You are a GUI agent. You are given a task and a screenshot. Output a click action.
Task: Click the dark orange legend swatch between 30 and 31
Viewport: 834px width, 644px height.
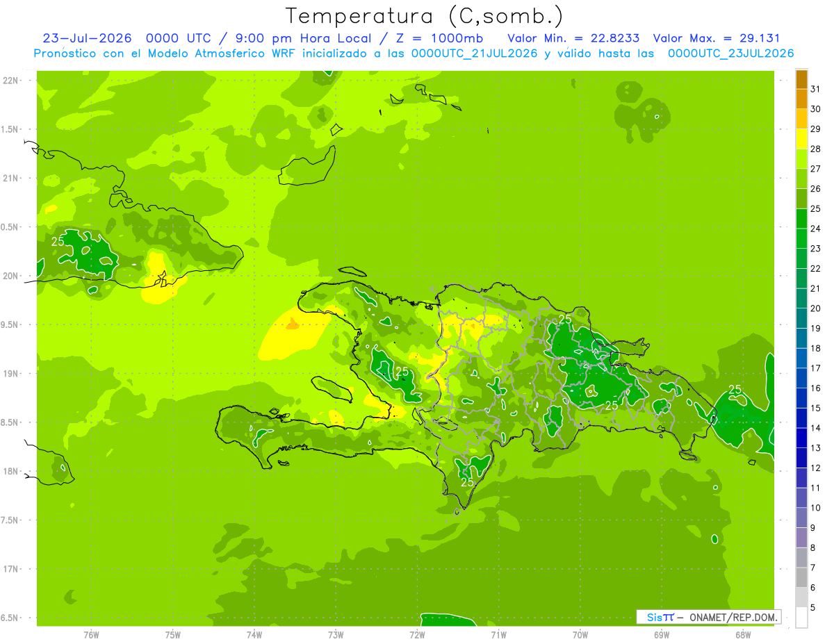801,99
